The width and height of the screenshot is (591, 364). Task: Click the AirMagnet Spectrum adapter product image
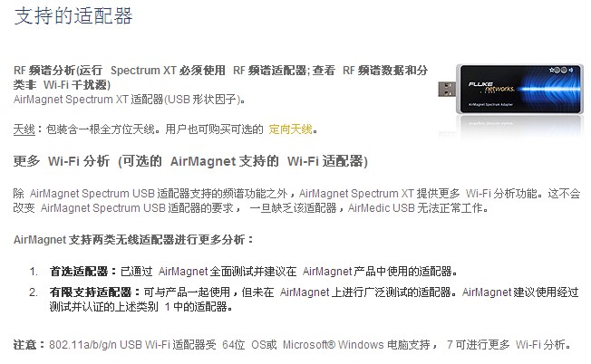[x=510, y=90]
